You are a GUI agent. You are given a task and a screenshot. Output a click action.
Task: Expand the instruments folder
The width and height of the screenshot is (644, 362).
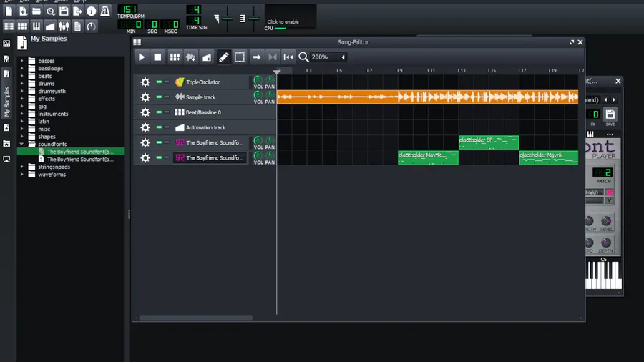click(21, 114)
